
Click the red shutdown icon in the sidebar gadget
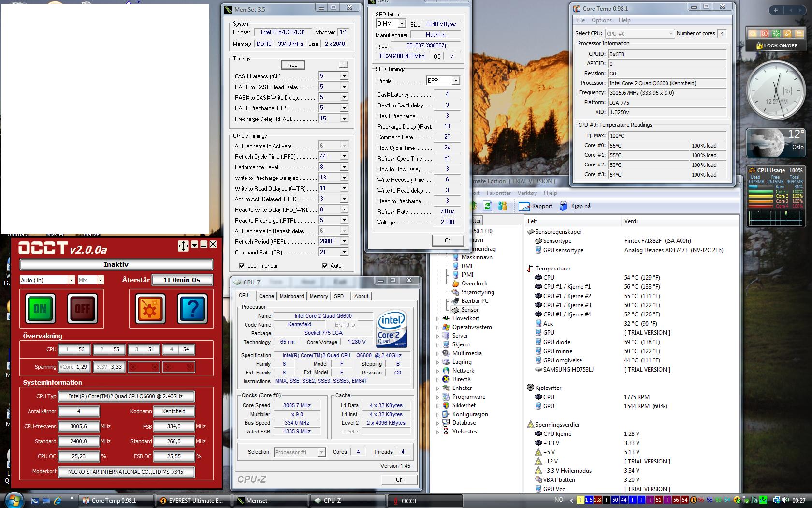(765, 33)
